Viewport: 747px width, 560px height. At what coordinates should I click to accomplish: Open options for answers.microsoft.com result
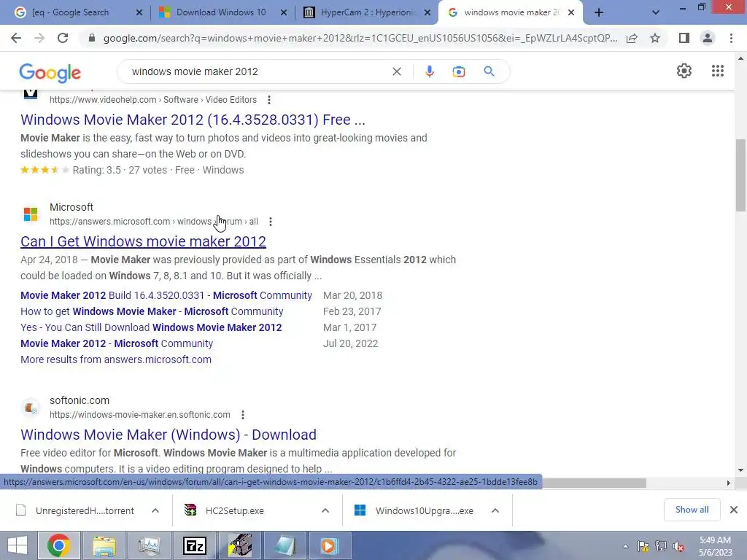(x=271, y=222)
